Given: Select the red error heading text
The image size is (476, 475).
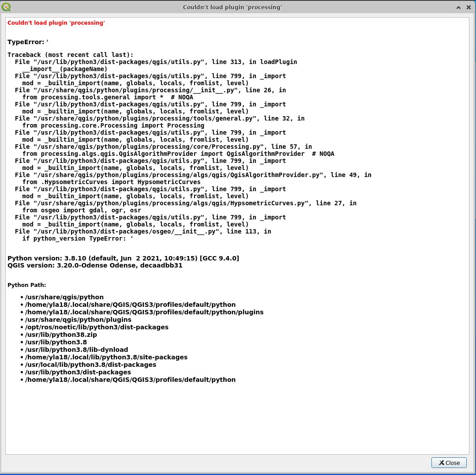Looking at the screenshot, I should [x=56, y=23].
